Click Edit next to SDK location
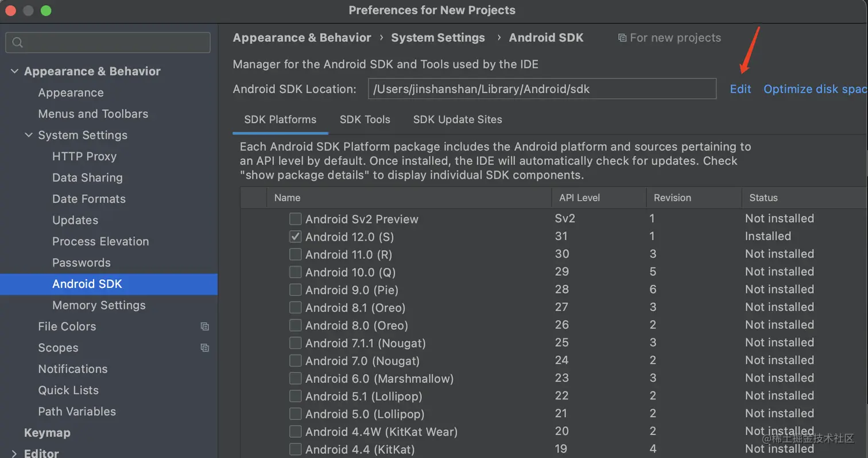This screenshot has width=868, height=458. [x=741, y=89]
